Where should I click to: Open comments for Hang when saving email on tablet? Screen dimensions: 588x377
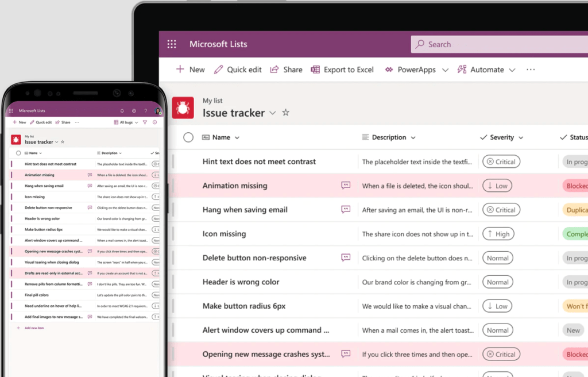346,209
